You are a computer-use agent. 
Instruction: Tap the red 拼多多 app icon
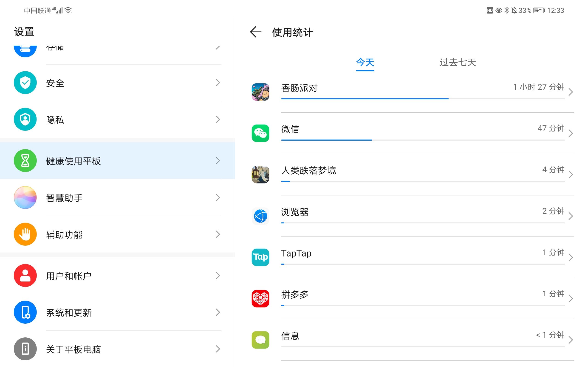pyautogui.click(x=260, y=299)
